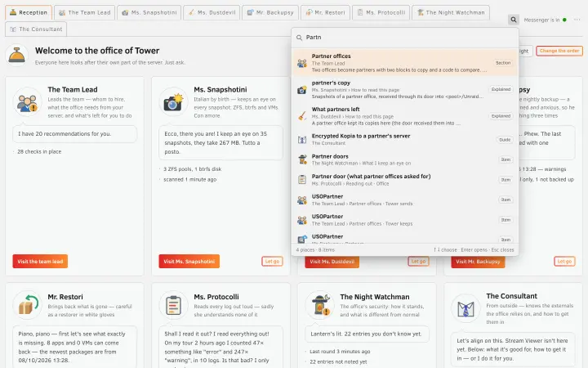Choose Partner offices search result
Viewport: 588px width, 368px height.
tap(405, 63)
